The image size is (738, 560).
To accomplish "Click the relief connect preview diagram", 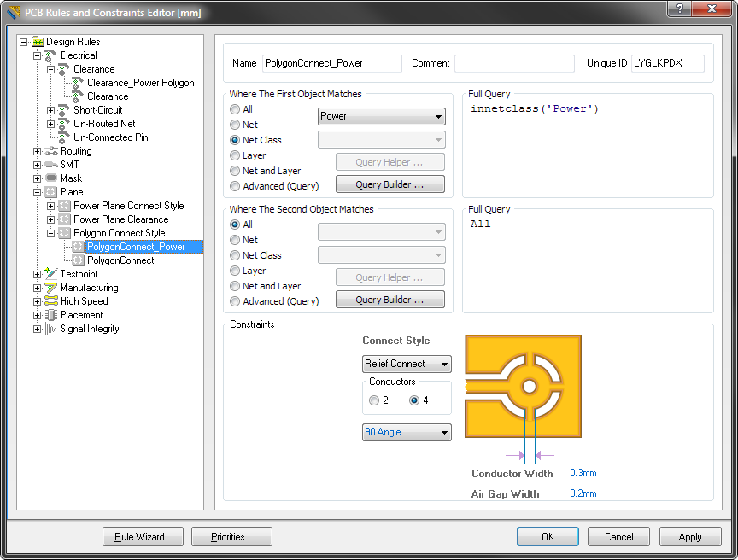I will pos(523,386).
